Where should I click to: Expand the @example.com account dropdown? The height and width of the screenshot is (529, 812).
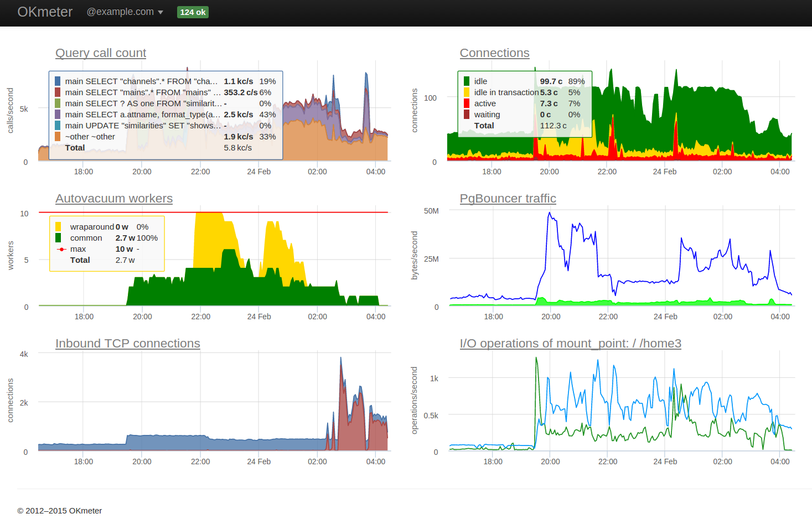point(125,12)
